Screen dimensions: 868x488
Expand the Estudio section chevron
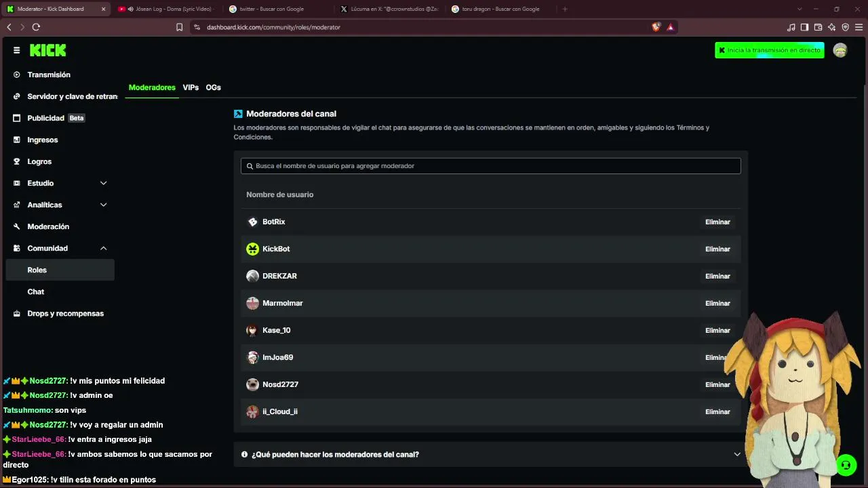coord(103,183)
